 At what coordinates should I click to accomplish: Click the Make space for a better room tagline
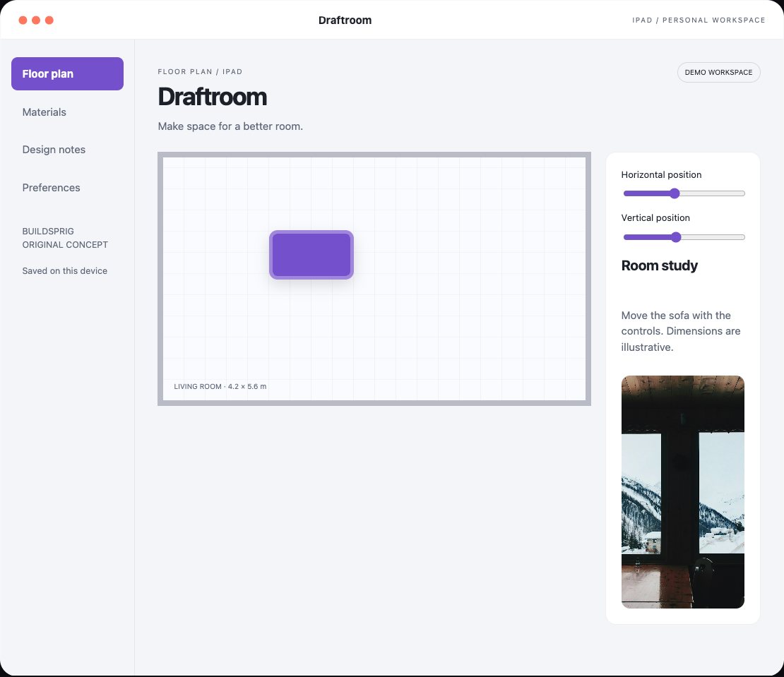tap(230, 126)
